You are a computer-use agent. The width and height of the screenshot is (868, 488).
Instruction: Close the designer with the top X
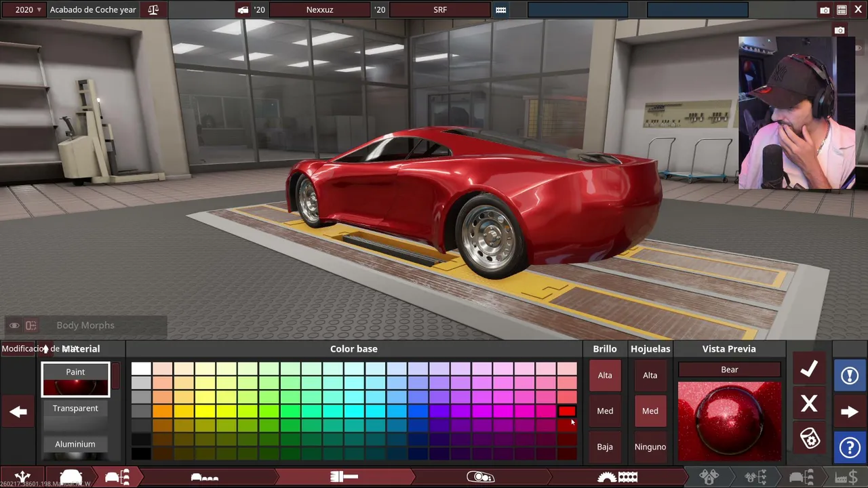pyautogui.click(x=859, y=10)
